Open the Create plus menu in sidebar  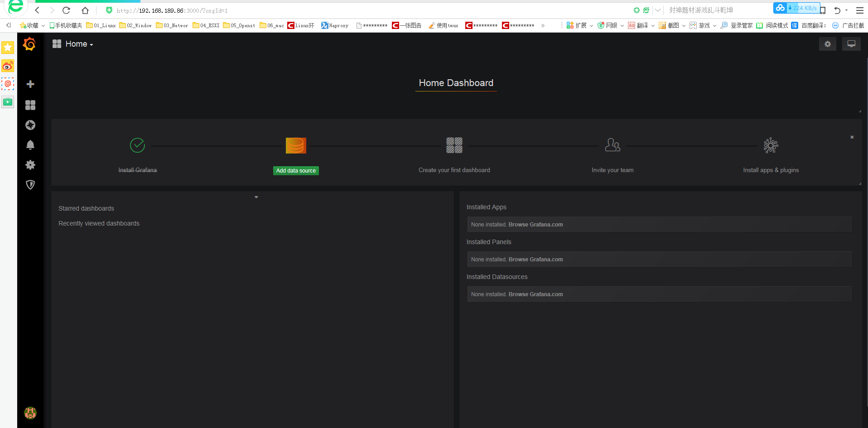[x=30, y=84]
